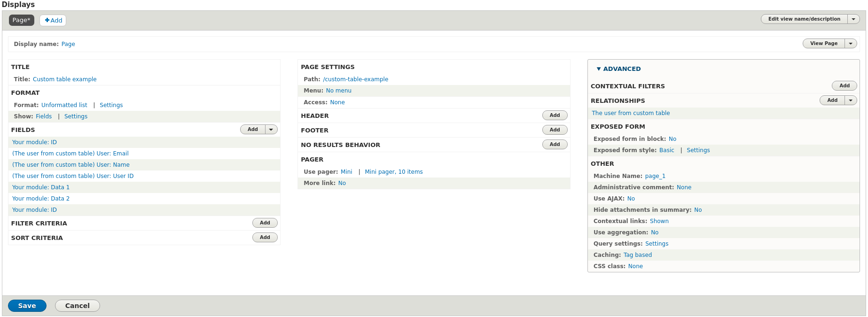
Task: Click the Mini pager, 10 items link
Action: pos(393,172)
